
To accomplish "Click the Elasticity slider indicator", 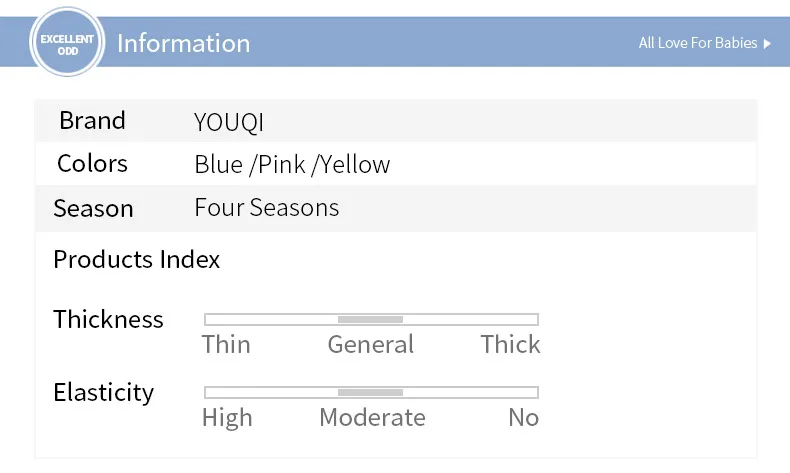I will (370, 392).
